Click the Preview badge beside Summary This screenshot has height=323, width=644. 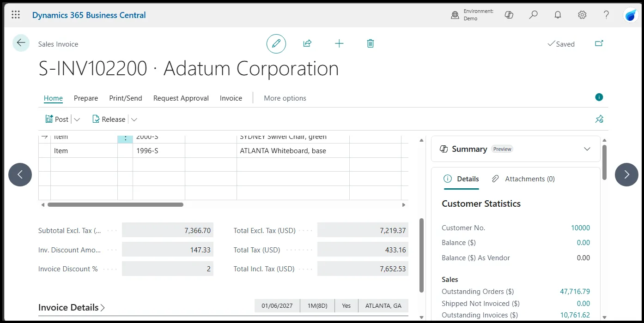point(502,149)
